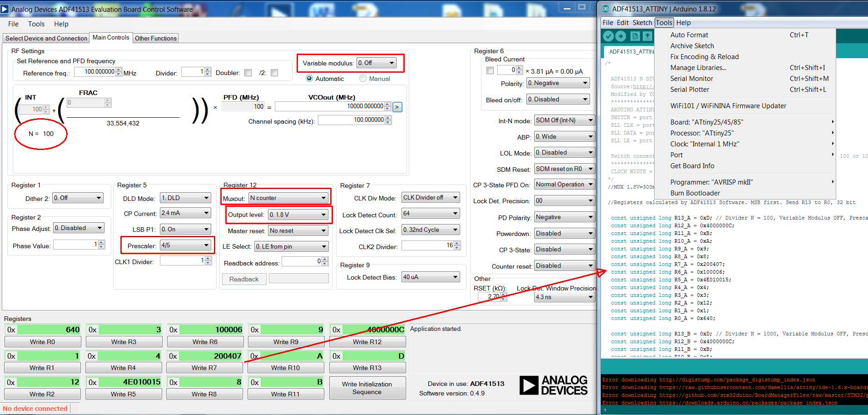Click the R5 register value 4E010015 field

click(x=130, y=382)
